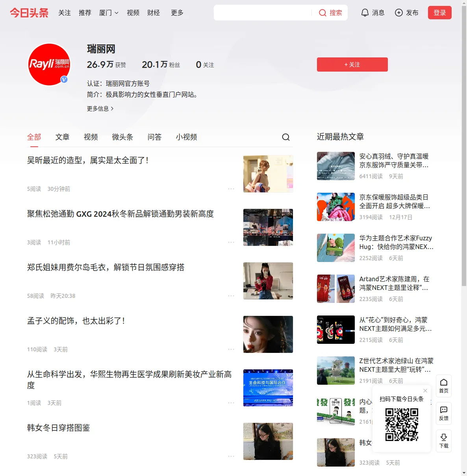Switch to the 微头条 tab
This screenshot has width=467, height=476.
pyautogui.click(x=122, y=137)
